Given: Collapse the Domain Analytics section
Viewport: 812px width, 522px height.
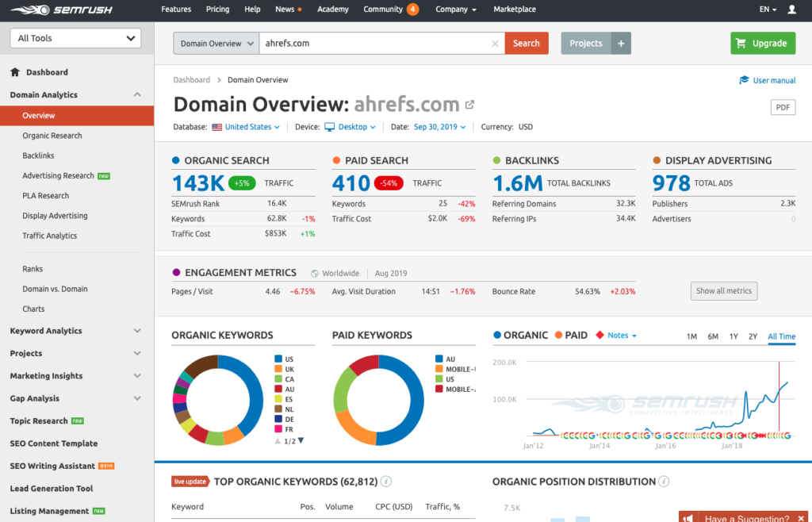Looking at the screenshot, I should click(x=137, y=94).
